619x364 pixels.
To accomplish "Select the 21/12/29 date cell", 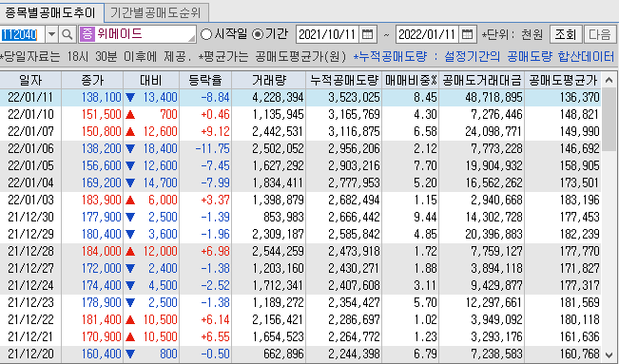I will pos(30,234).
